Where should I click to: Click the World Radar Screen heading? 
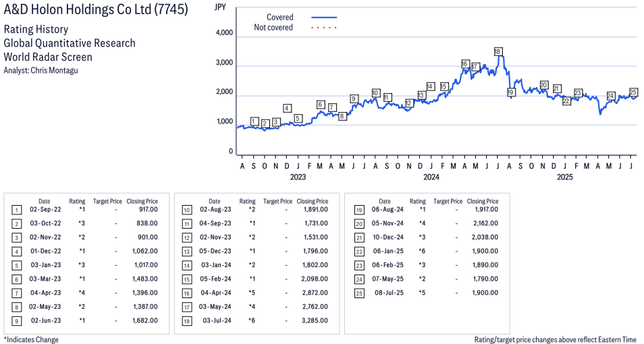click(48, 57)
